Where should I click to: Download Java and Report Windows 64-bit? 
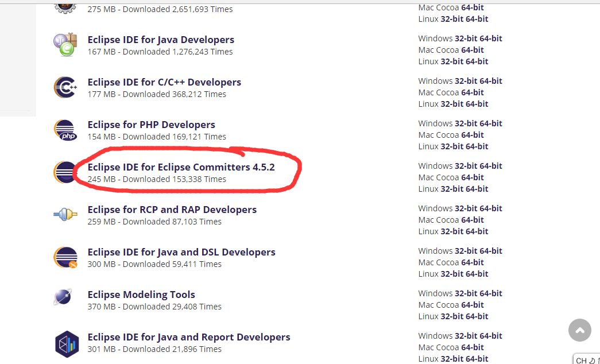pos(490,336)
